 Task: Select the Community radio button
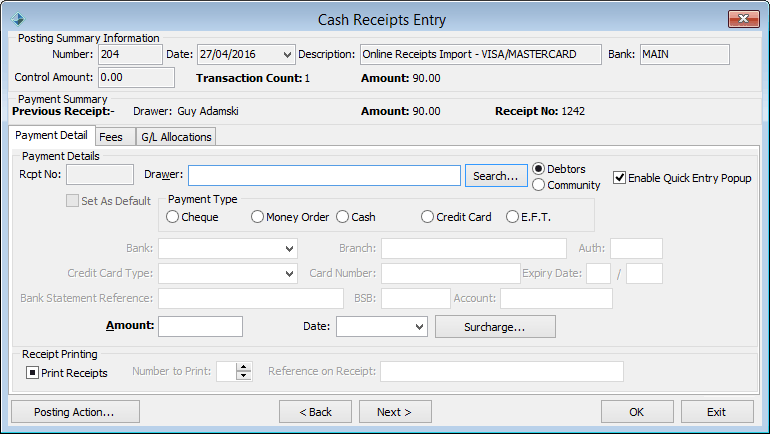pyautogui.click(x=539, y=185)
